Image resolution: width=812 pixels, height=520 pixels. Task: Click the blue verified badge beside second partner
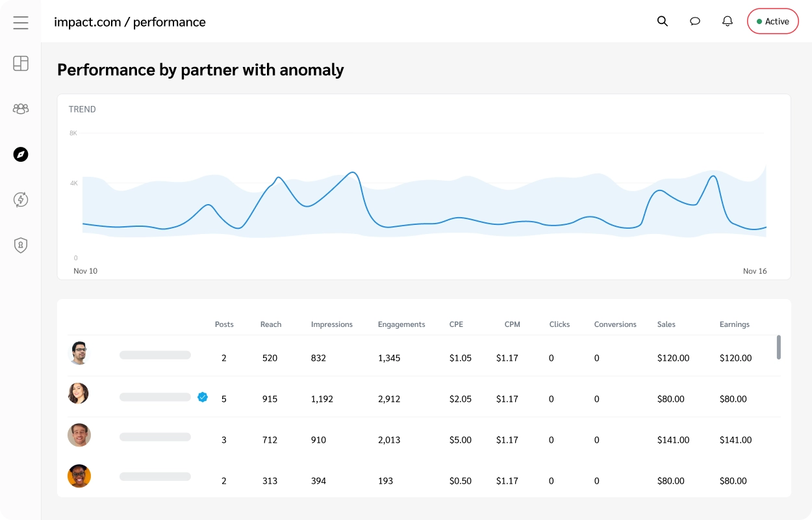tap(203, 397)
